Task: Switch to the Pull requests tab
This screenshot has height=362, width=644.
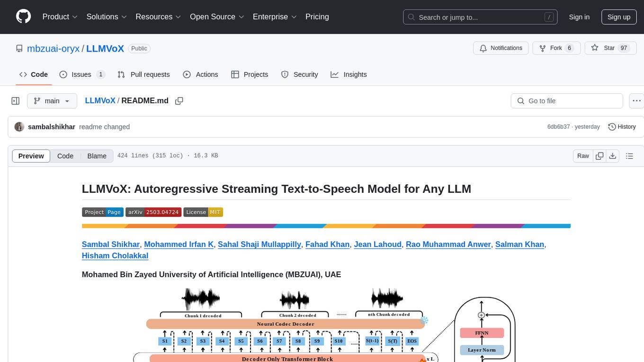Action: pos(143,74)
